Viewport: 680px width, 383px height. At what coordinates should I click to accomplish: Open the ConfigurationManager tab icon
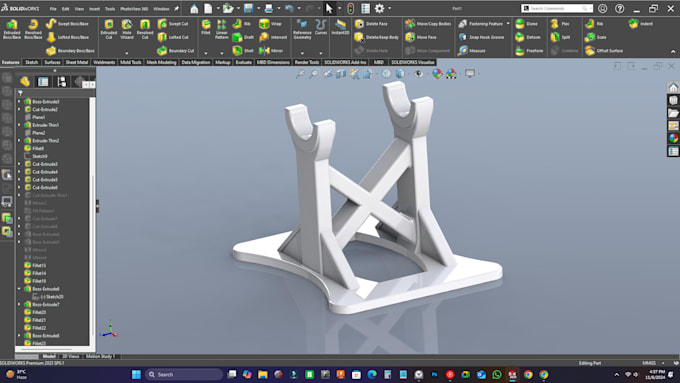62,82
